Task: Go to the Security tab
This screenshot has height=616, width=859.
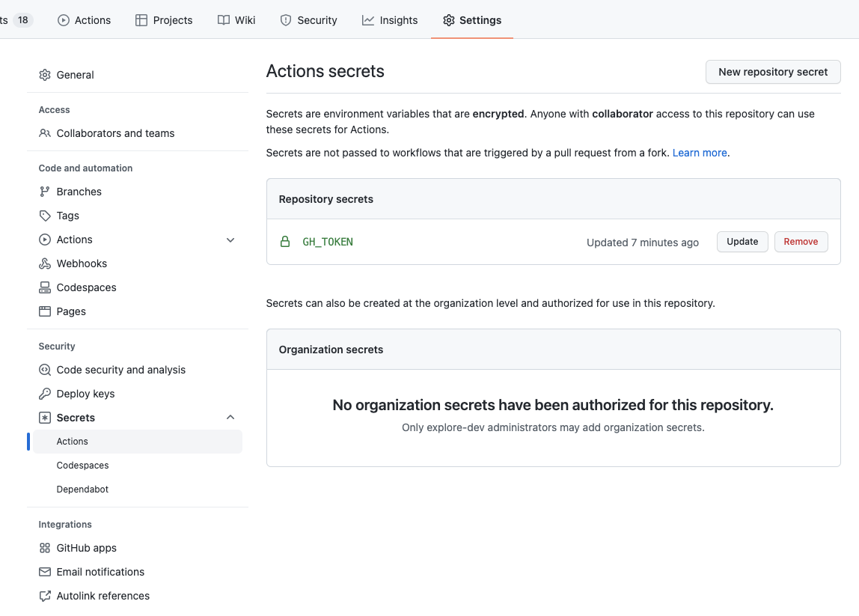Action: (309, 20)
